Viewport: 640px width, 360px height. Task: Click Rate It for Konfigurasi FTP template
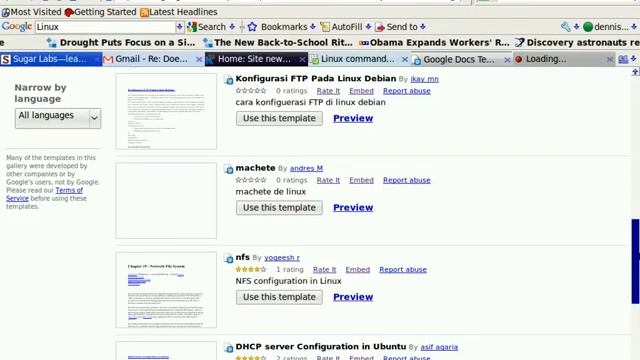click(328, 91)
